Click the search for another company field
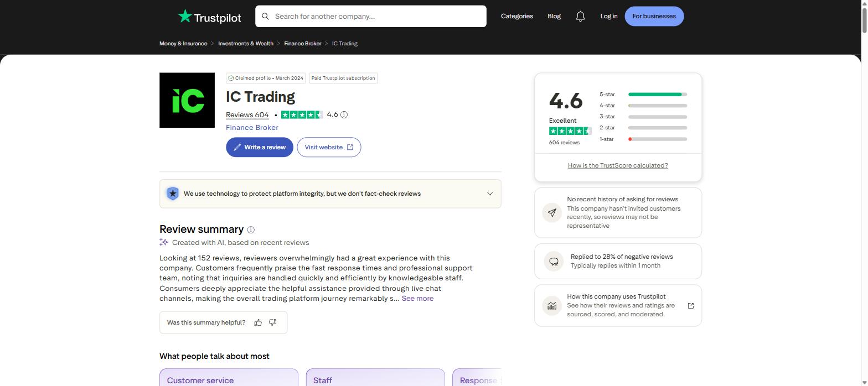The width and height of the screenshot is (868, 386). pyautogui.click(x=371, y=17)
